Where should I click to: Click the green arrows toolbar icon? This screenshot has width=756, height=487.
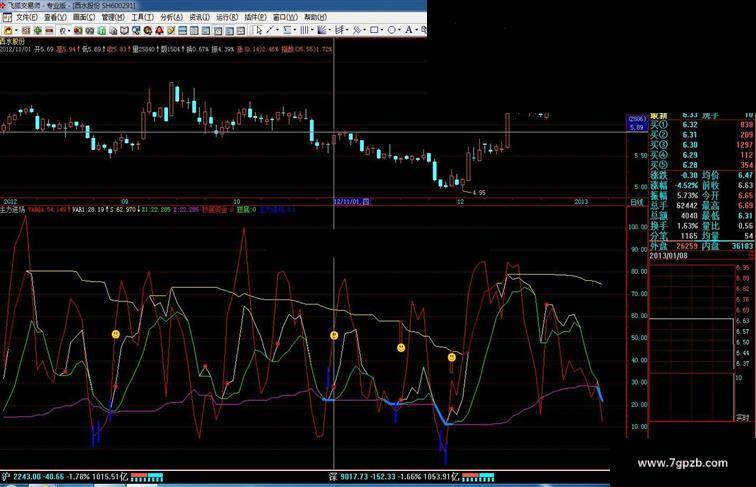[38, 30]
